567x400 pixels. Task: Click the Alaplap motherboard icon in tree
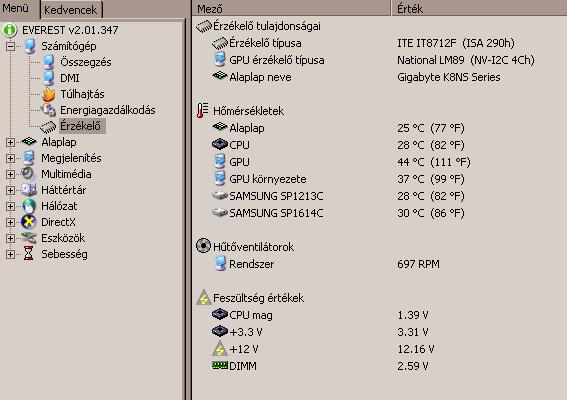click(x=29, y=142)
